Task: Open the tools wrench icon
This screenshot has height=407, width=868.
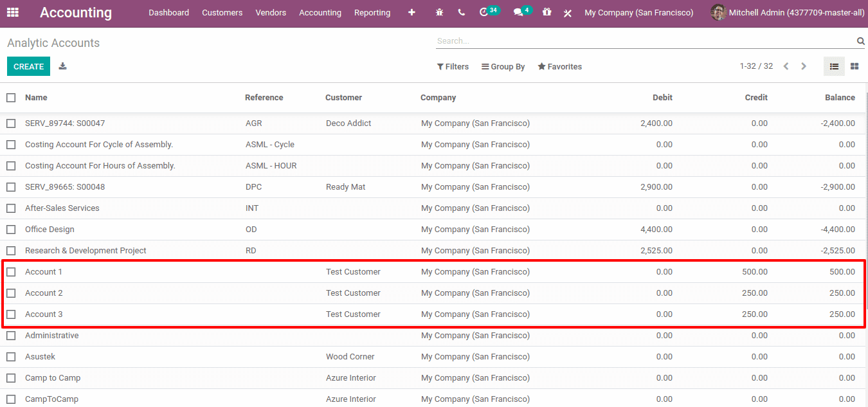Action: click(568, 13)
